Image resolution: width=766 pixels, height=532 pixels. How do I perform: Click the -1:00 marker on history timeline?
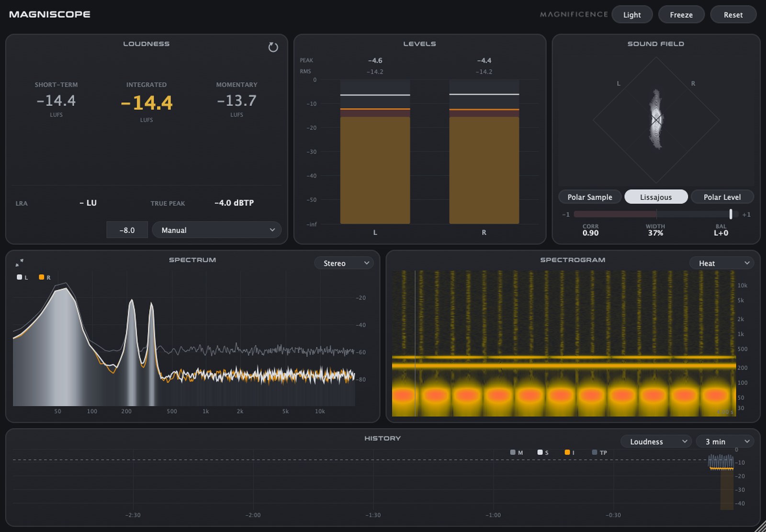493,515
